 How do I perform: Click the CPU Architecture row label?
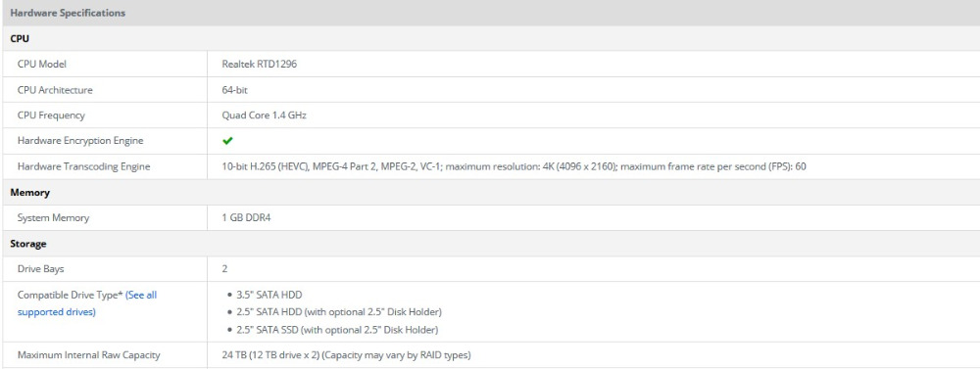point(55,90)
